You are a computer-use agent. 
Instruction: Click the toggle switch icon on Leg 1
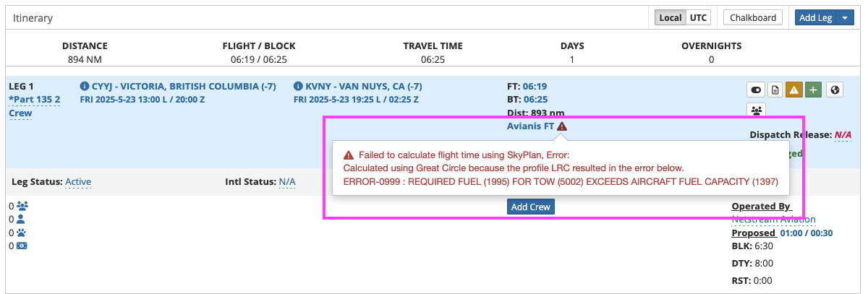[x=756, y=90]
